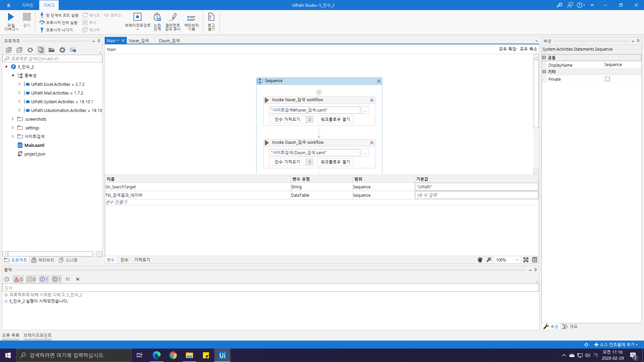The height and width of the screenshot is (362, 644).
Task: Toggle the warning filter in output panel
Action: click(x=31, y=279)
